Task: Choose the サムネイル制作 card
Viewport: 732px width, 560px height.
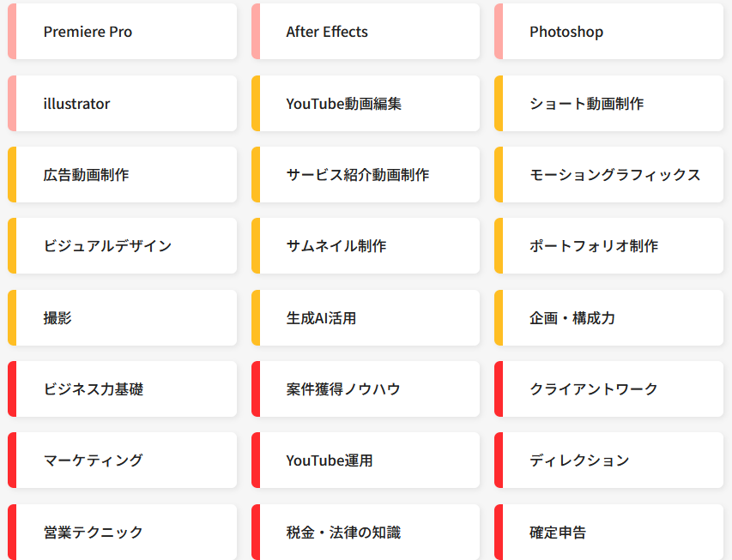Action: [x=366, y=245]
